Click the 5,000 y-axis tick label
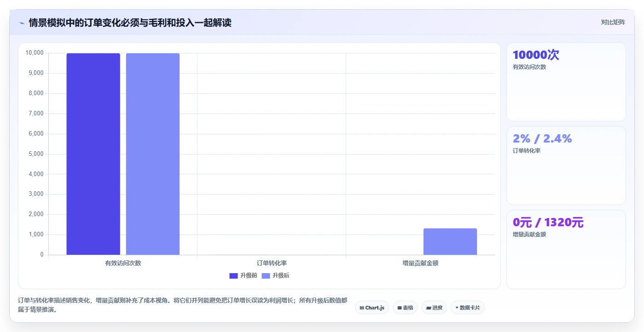Image resolution: width=644 pixels, height=332 pixels. coord(36,154)
